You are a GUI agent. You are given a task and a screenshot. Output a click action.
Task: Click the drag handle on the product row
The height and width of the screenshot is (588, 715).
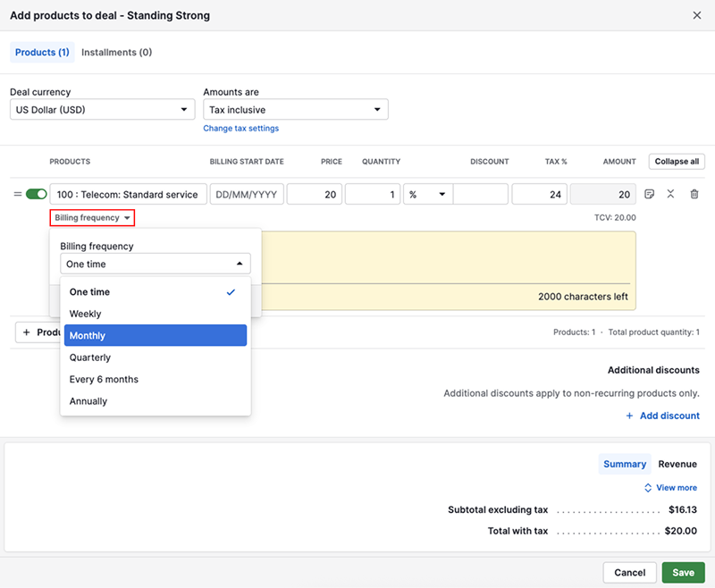click(18, 194)
